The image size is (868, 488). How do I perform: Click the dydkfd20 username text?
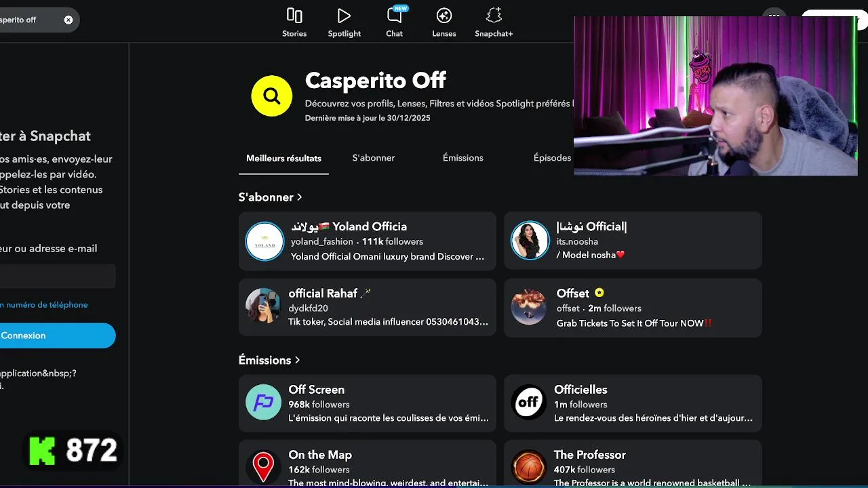point(308,308)
